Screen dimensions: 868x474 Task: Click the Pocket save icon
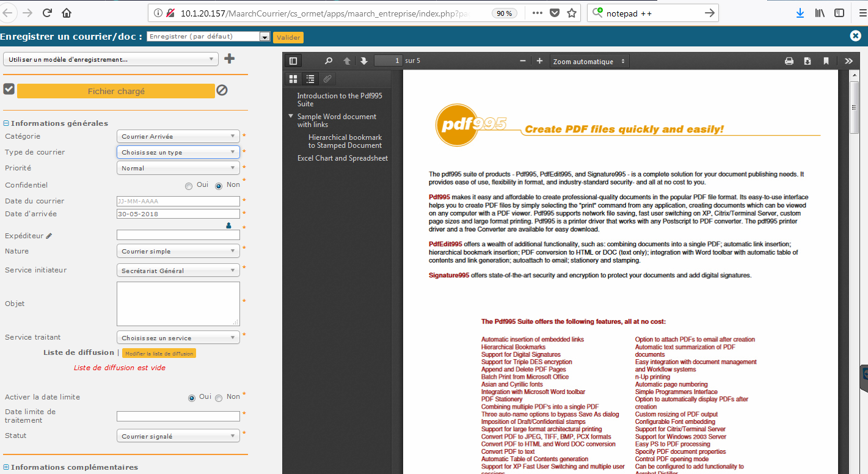[x=555, y=13]
